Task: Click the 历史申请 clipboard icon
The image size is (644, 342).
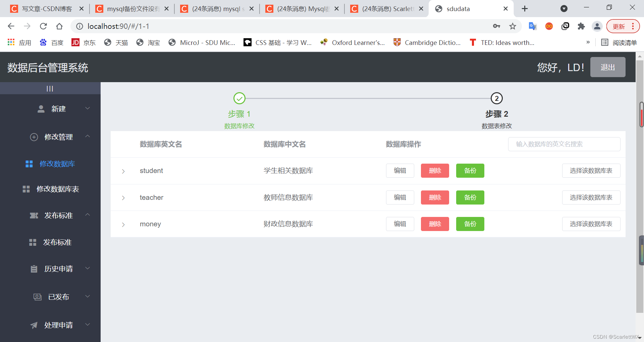Action: [33, 269]
